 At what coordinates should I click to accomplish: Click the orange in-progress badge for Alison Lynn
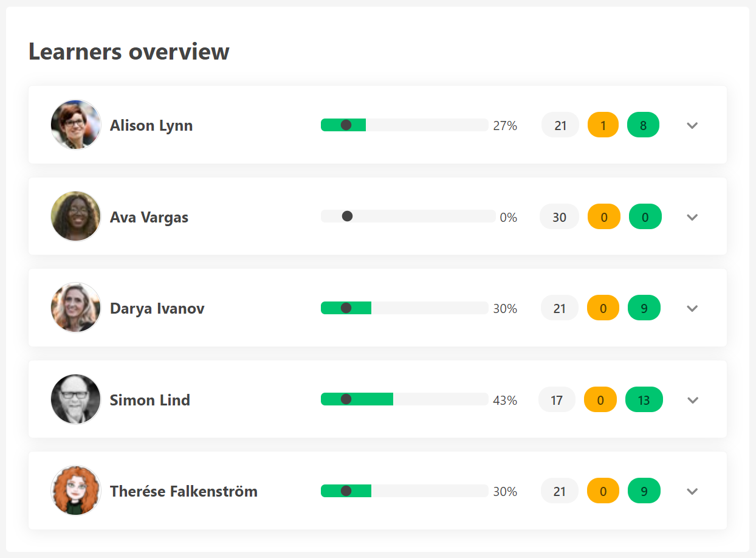[x=603, y=125]
